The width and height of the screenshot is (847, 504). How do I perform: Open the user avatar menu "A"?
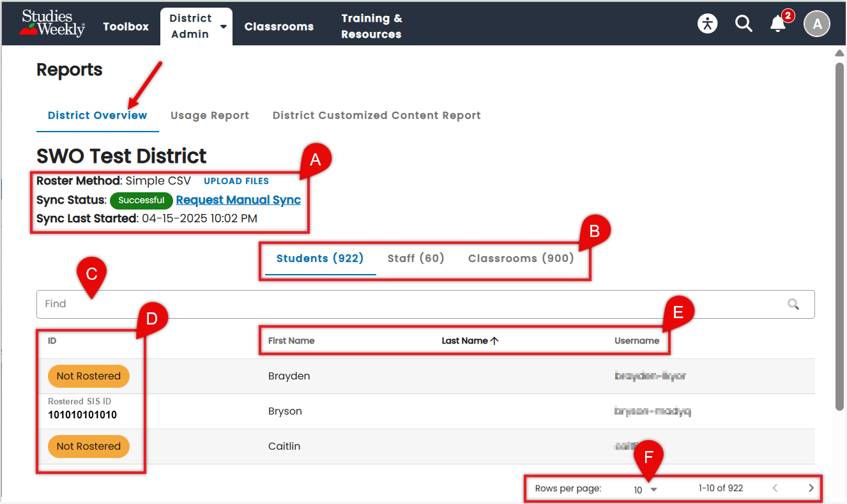(817, 24)
